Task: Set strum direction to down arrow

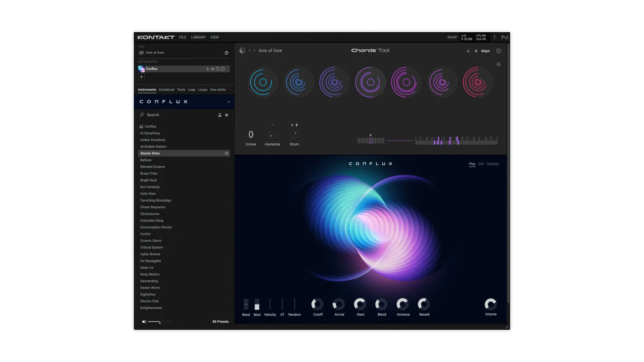Action: click(292, 125)
